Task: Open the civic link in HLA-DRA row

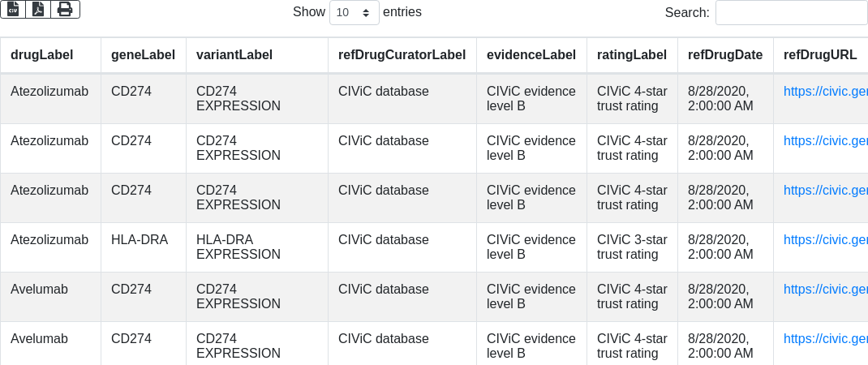Action: point(825,240)
